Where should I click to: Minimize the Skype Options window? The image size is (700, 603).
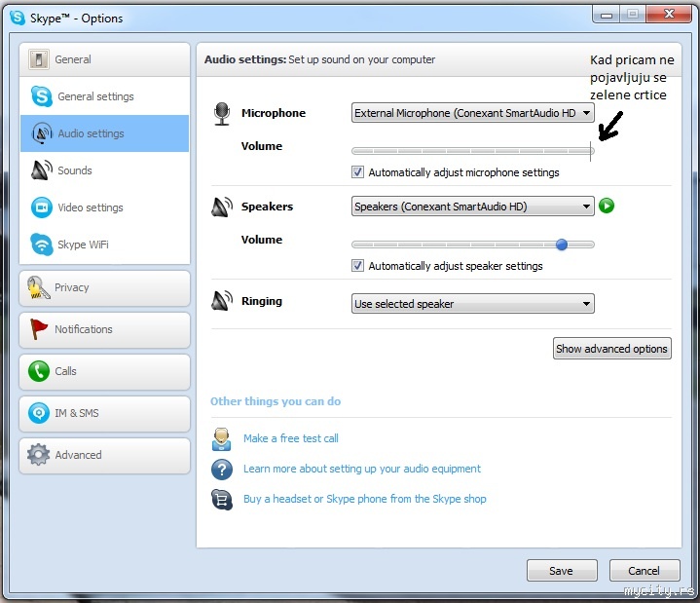607,15
